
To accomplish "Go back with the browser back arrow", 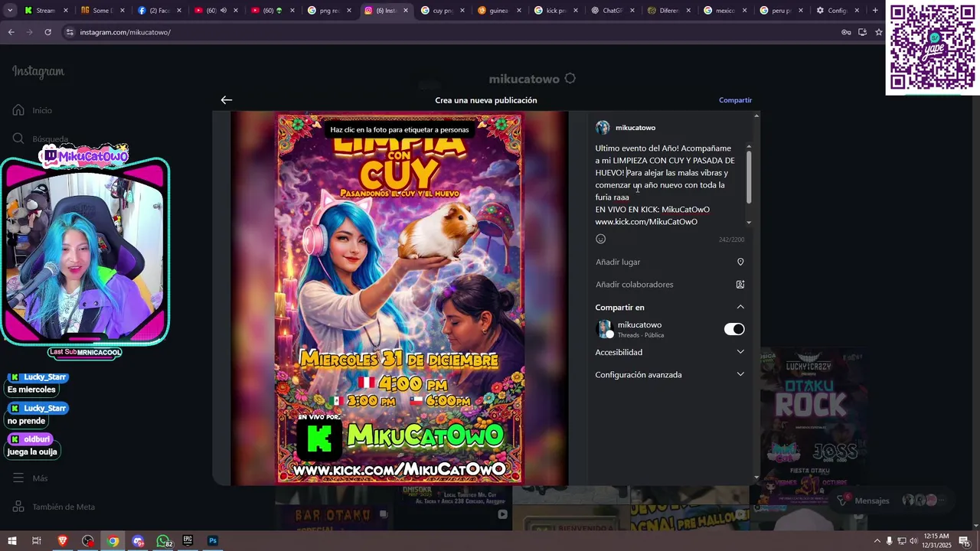I will (x=11, y=32).
